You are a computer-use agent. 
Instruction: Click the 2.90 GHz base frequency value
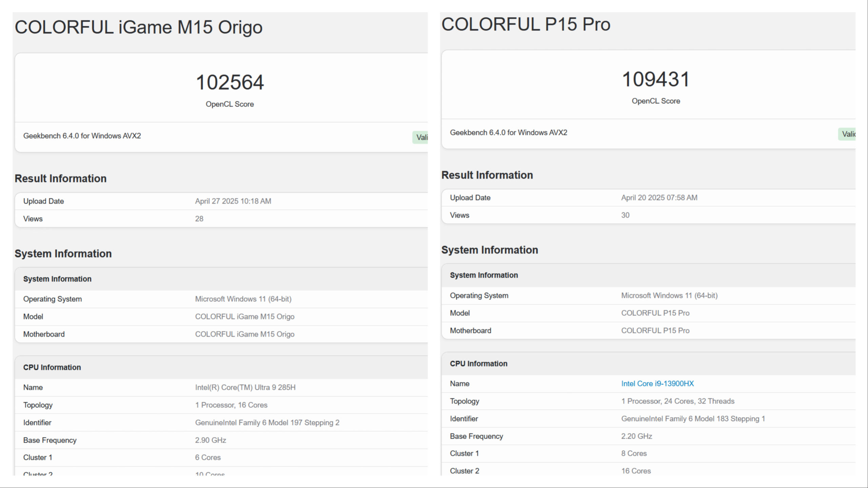211,440
